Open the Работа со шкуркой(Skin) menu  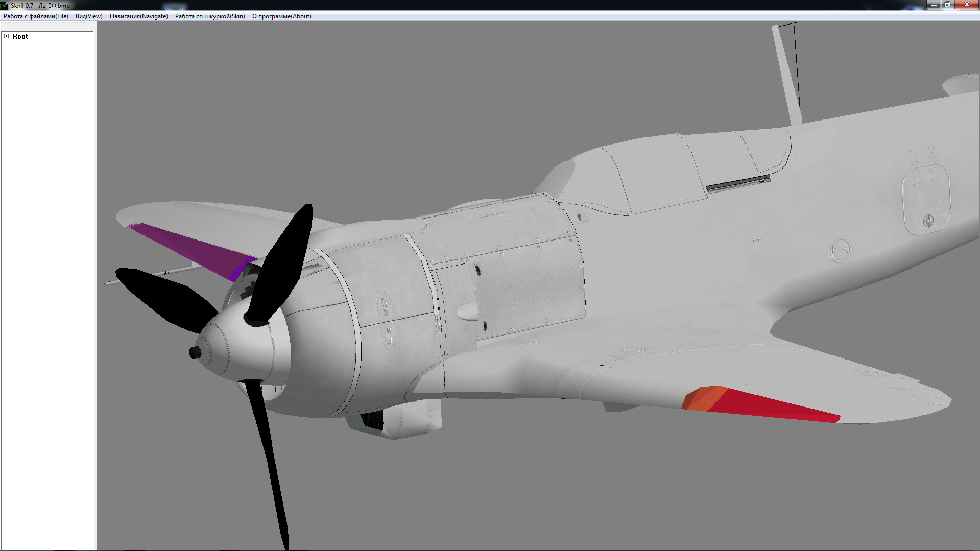210,16
